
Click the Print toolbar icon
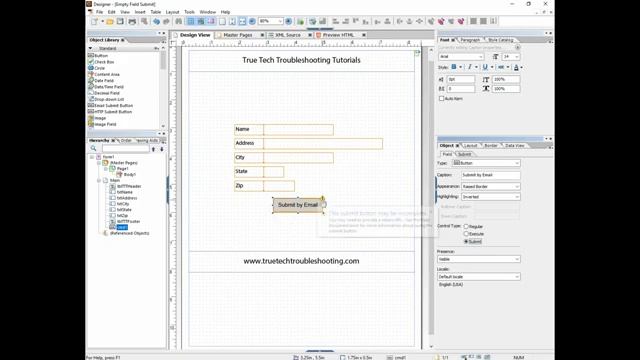click(x=132, y=21)
